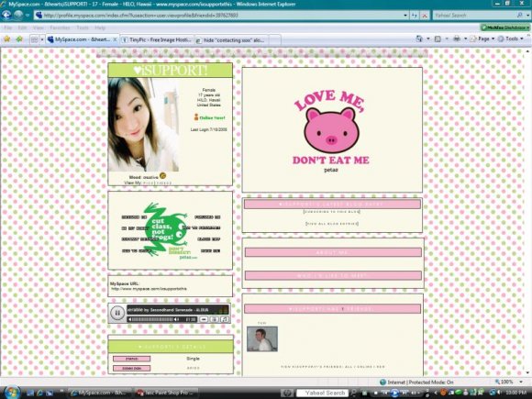This screenshot has height=399, width=532.
Task: Close the MySpace.com tab
Action: point(115,39)
